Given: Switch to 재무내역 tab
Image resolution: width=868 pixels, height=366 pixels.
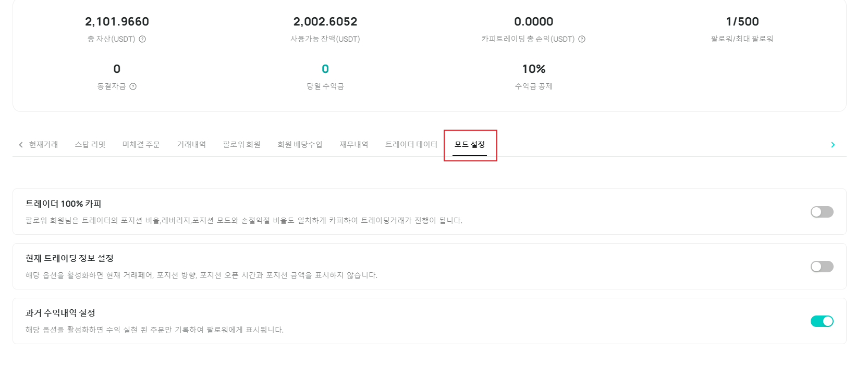Looking at the screenshot, I should click(354, 144).
